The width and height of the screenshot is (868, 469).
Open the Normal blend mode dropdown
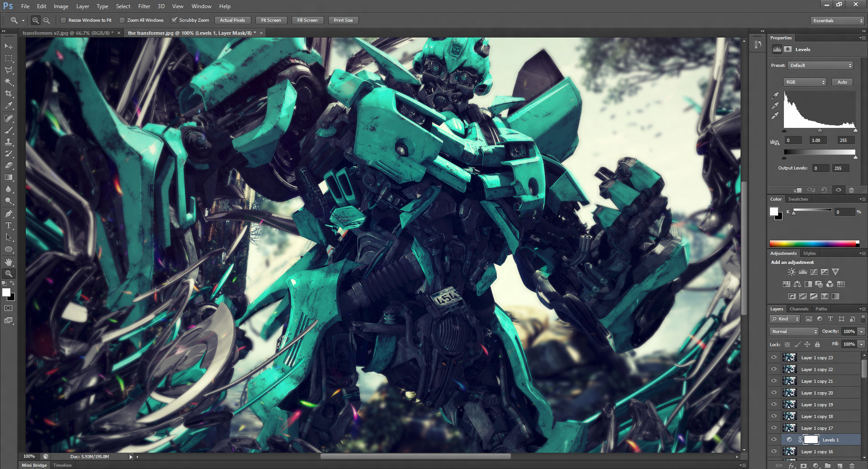794,332
